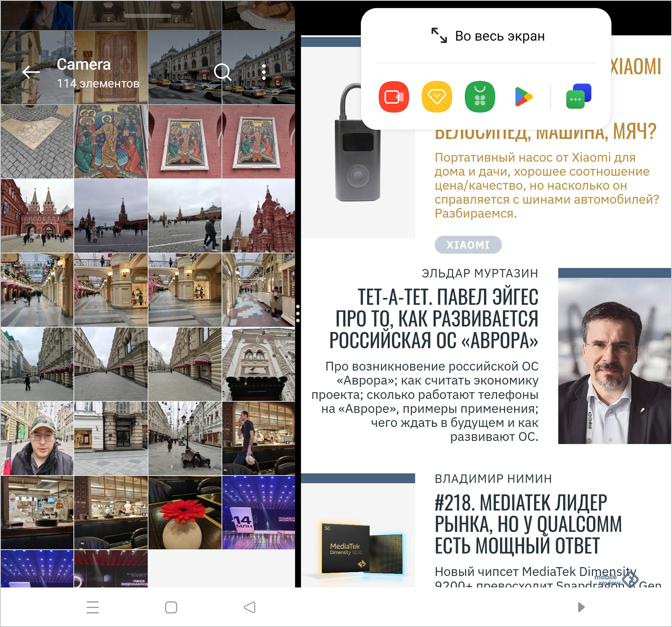Open the red gerbera flower photo

point(185,513)
